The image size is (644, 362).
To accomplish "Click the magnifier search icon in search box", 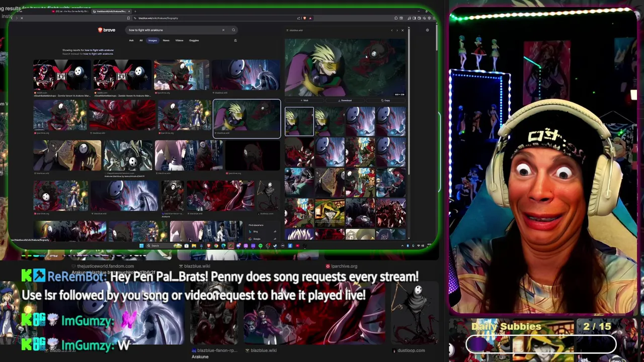I will [x=233, y=30].
